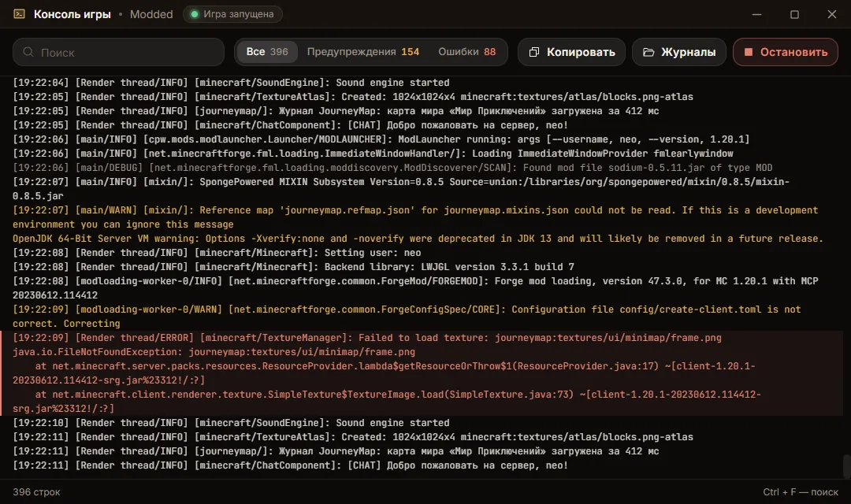Click the green game status dot
This screenshot has width=851, height=504.
pos(195,14)
